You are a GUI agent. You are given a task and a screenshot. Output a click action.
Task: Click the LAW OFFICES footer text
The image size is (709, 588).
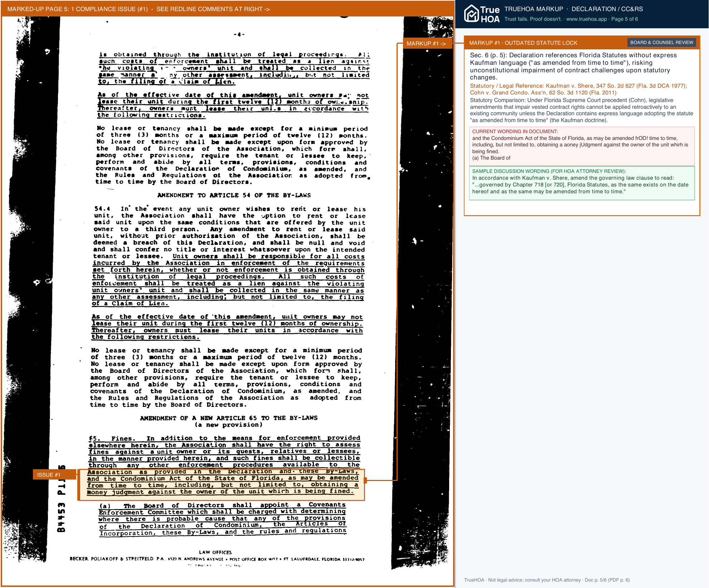point(215,553)
